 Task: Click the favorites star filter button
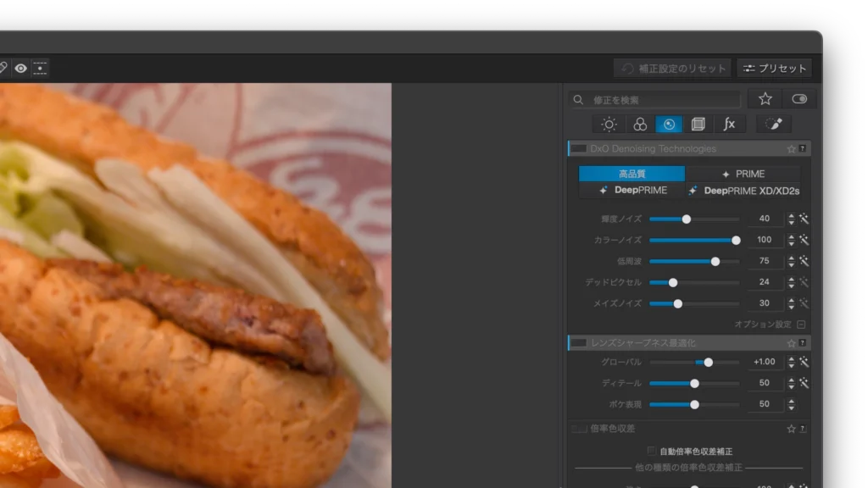point(765,99)
